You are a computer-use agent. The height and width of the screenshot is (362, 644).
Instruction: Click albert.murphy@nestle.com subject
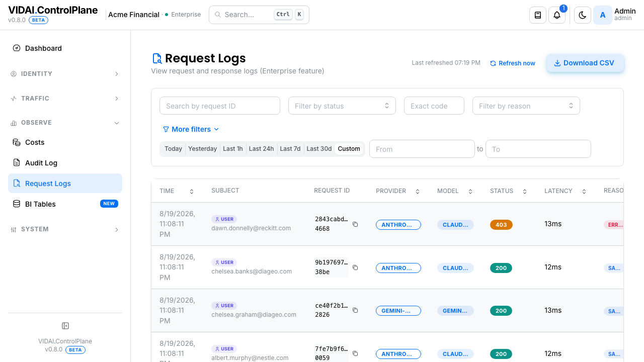250,357
